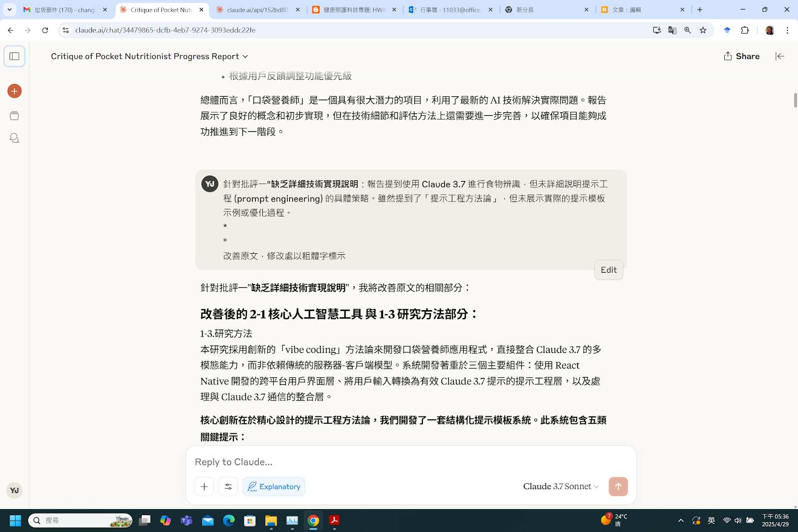The height and width of the screenshot is (532, 798).
Task: Open Microsoft Edge from taskbar
Action: [229, 521]
